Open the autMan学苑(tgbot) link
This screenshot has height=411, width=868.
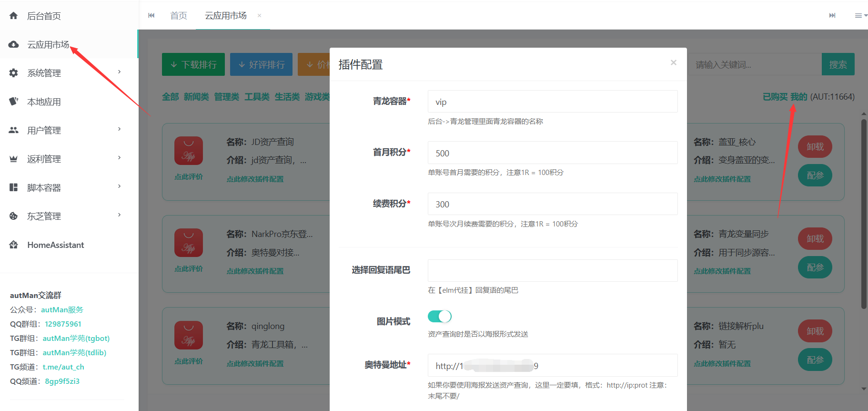tap(76, 338)
